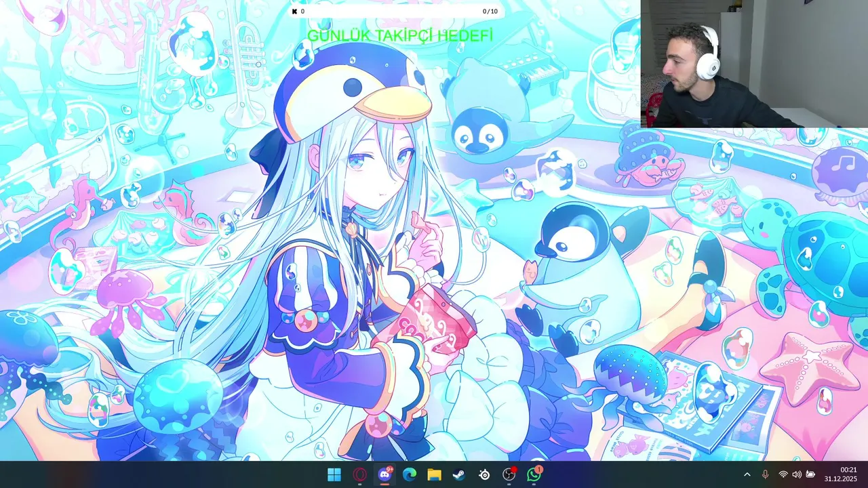Open Opera GX browser from taskbar

point(359,474)
